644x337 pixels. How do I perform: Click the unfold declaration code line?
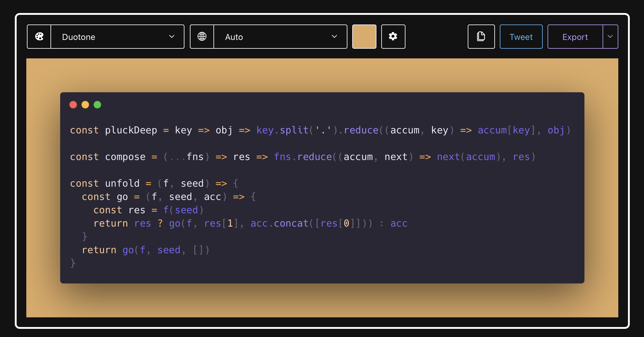(x=154, y=184)
